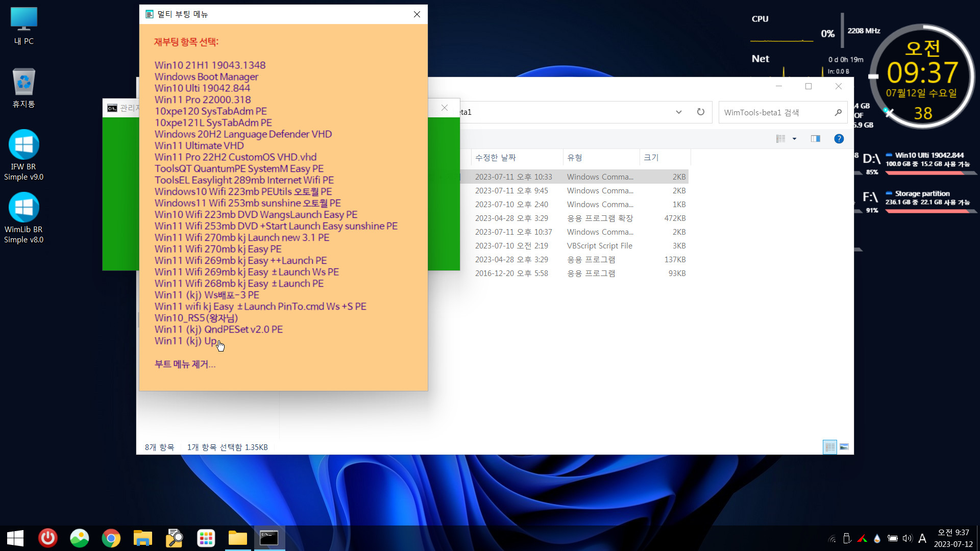Expand the file path dropdown bar
This screenshot has height=551, width=980.
point(678,112)
